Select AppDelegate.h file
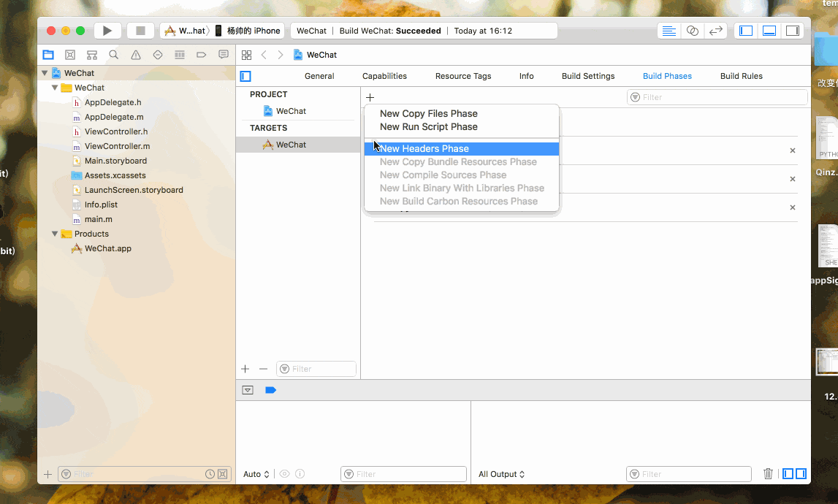This screenshot has height=504, width=838. [x=113, y=102]
